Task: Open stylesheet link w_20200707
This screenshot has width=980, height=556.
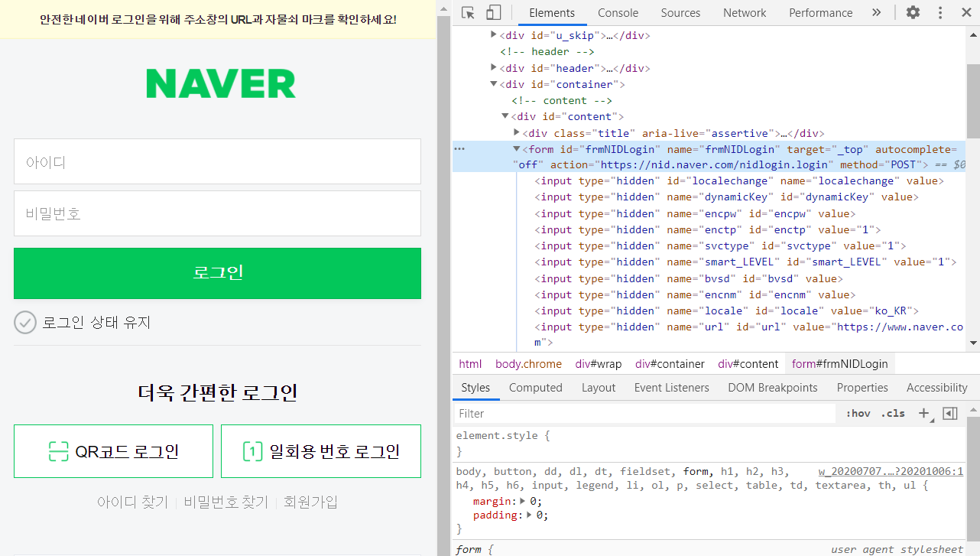Action: click(x=891, y=471)
